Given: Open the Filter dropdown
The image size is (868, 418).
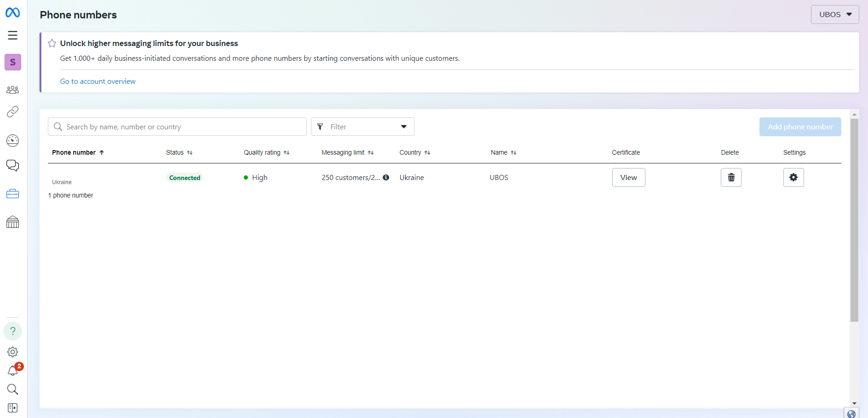Looking at the screenshot, I should pyautogui.click(x=362, y=127).
